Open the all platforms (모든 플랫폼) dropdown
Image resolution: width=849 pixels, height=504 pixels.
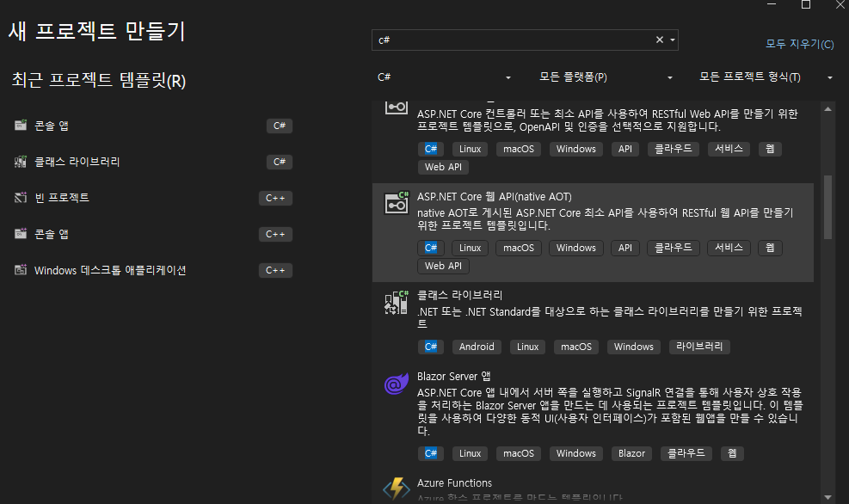606,77
